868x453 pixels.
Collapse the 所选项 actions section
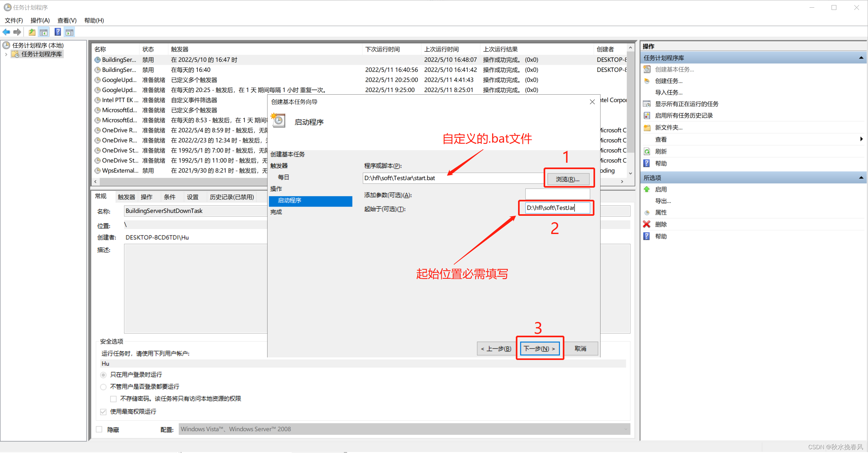pos(861,178)
